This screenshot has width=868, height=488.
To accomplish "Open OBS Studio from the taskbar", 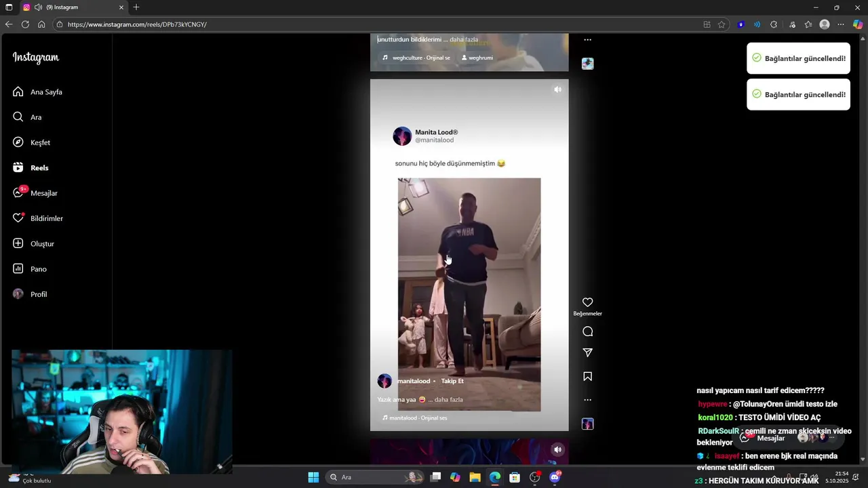I will 535,477.
